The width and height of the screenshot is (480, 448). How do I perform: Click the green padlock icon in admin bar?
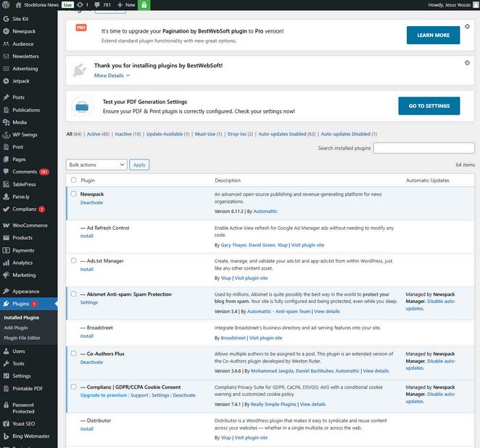coord(144,5)
